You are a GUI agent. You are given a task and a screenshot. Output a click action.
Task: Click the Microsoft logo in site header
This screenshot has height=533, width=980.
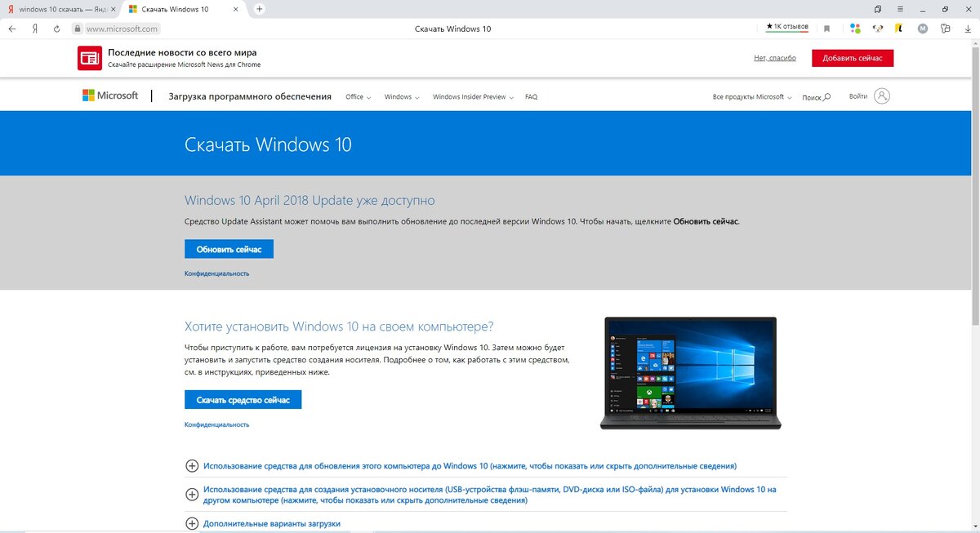(110, 95)
